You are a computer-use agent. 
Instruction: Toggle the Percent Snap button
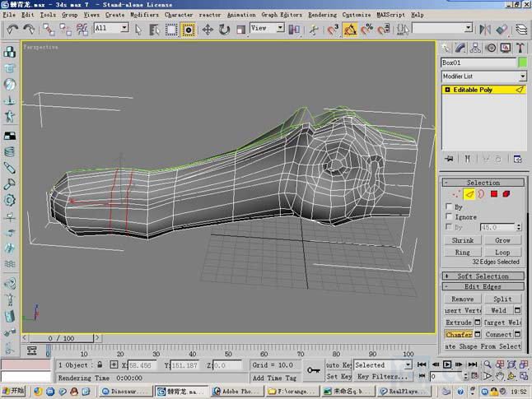tap(366, 30)
